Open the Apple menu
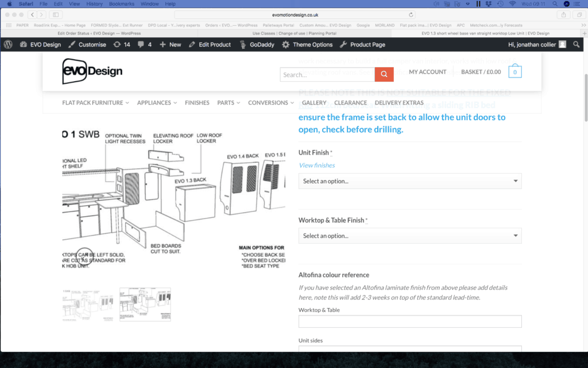The width and height of the screenshot is (588, 368). coord(9,4)
